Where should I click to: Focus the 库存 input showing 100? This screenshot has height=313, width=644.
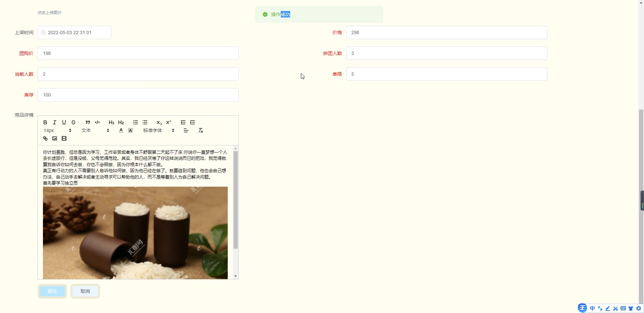(138, 95)
